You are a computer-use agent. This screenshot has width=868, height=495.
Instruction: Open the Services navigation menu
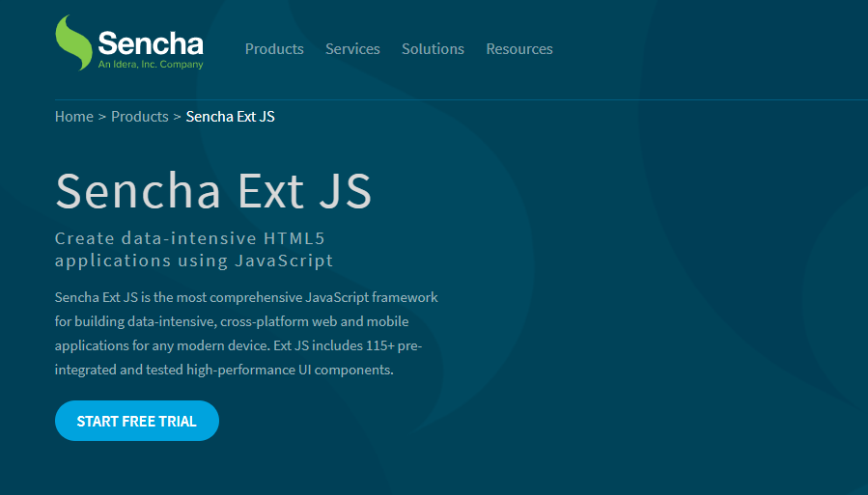352,48
